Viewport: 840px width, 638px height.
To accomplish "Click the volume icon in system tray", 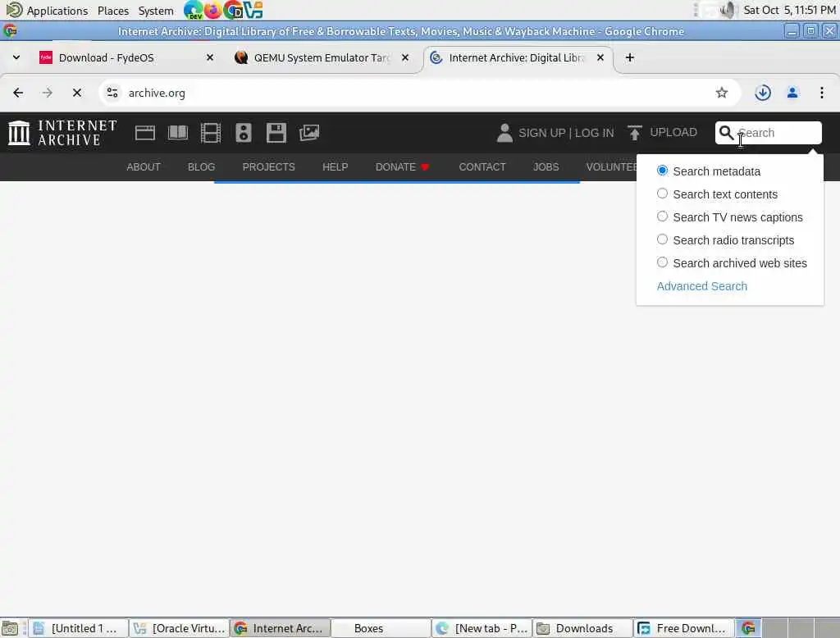I will point(727,10).
